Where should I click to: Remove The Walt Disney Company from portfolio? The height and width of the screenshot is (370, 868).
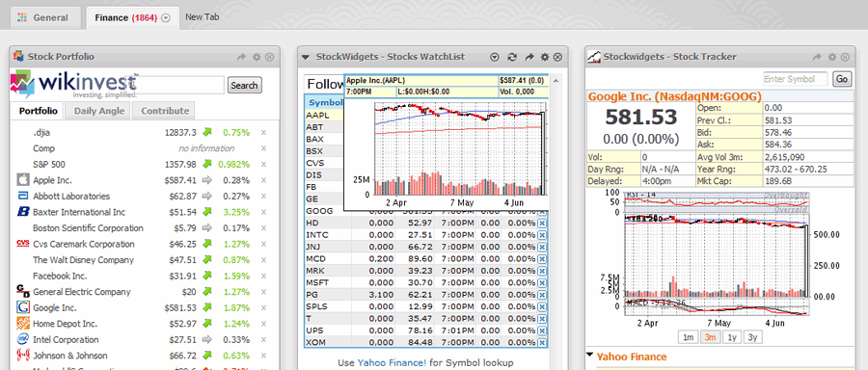click(x=263, y=260)
